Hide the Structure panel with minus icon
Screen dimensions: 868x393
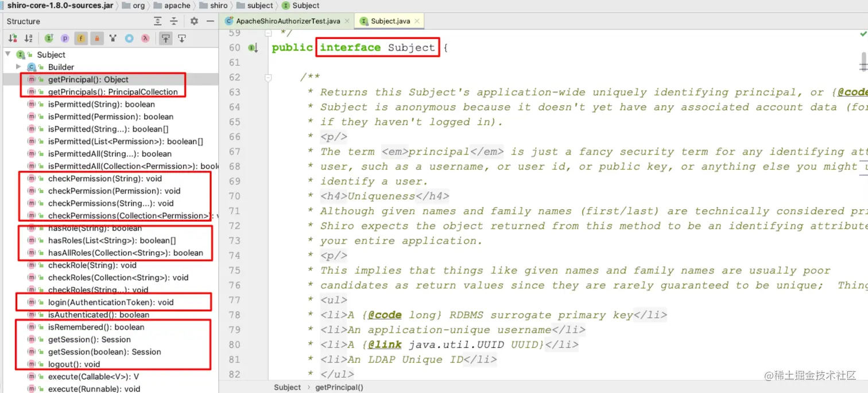coord(210,21)
